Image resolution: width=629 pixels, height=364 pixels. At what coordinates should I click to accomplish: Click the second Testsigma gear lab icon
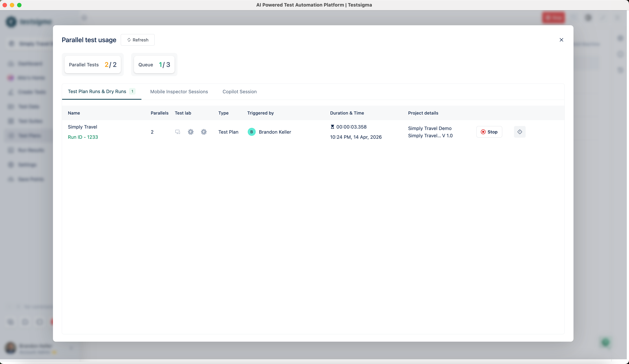[204, 132]
